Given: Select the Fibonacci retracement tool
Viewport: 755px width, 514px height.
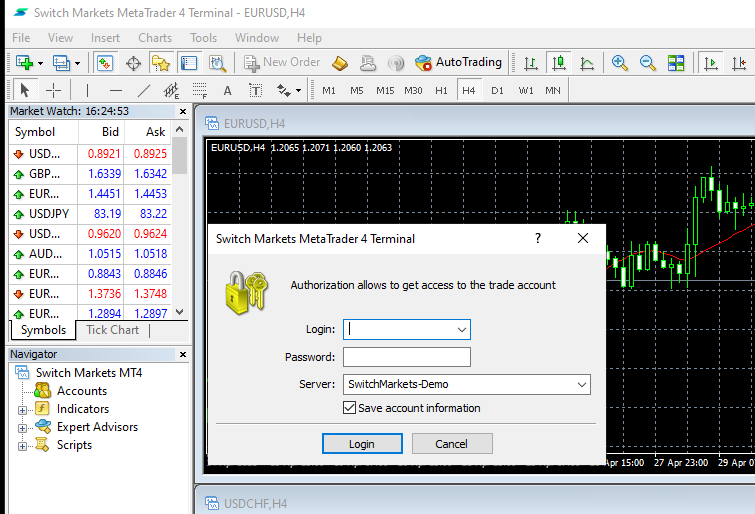Looking at the screenshot, I should 199,90.
